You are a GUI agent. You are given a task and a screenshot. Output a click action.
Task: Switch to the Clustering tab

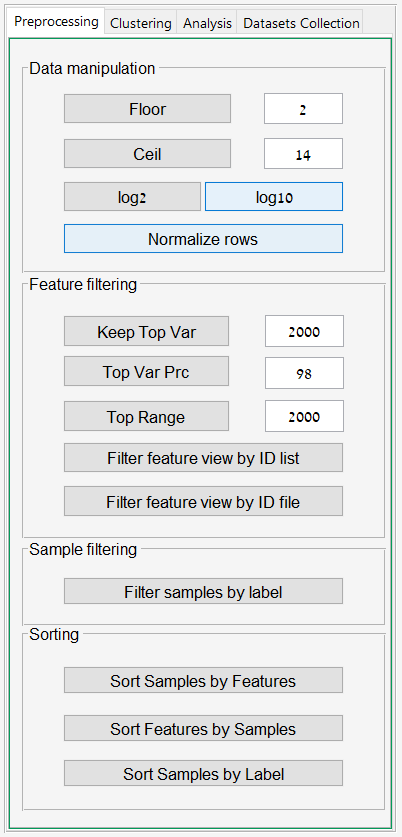[141, 23]
